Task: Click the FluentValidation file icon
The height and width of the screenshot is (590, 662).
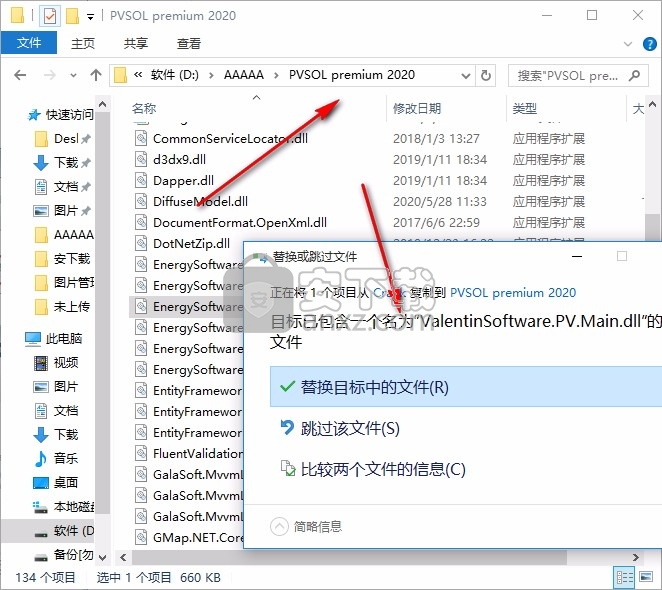Action: click(141, 453)
